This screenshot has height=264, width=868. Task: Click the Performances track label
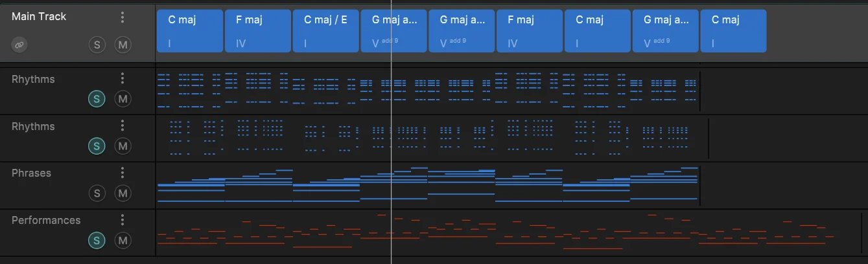pyautogui.click(x=46, y=220)
